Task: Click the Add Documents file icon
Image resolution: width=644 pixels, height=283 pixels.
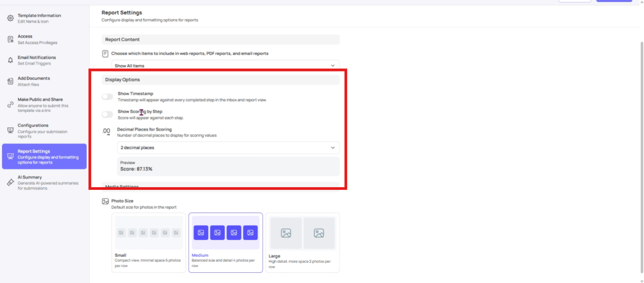Action: [10, 81]
